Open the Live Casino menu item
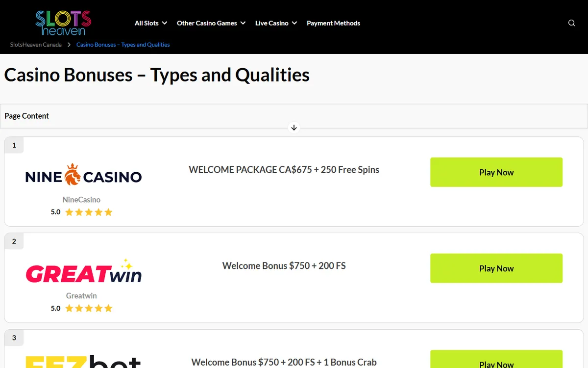This screenshot has width=588, height=368. point(271,23)
